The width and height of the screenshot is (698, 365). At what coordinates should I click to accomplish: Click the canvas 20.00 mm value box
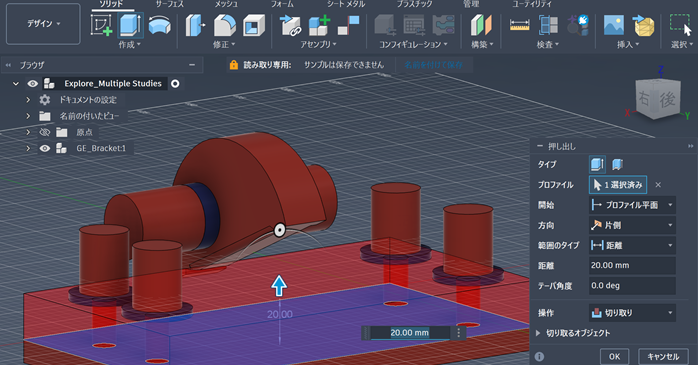[410, 333]
